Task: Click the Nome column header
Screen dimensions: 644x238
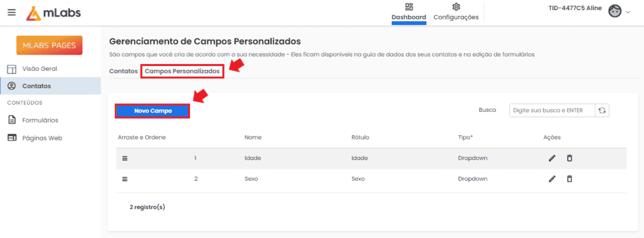Action: [253, 137]
